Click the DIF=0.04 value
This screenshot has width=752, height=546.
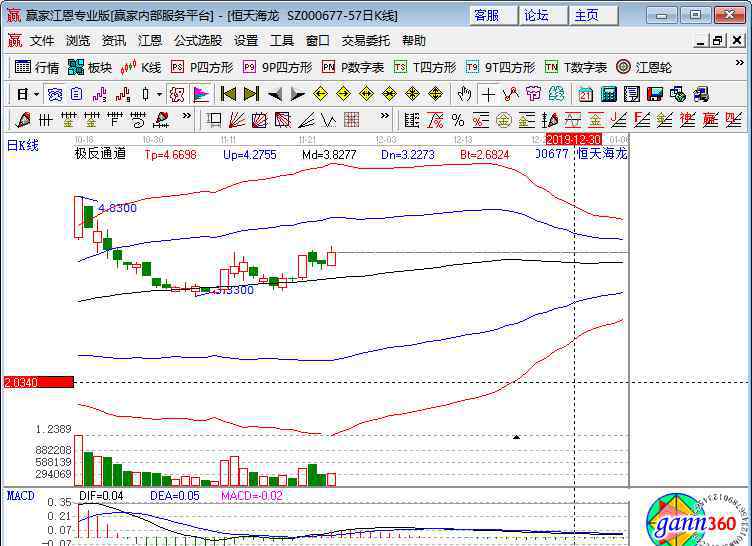pos(101,496)
